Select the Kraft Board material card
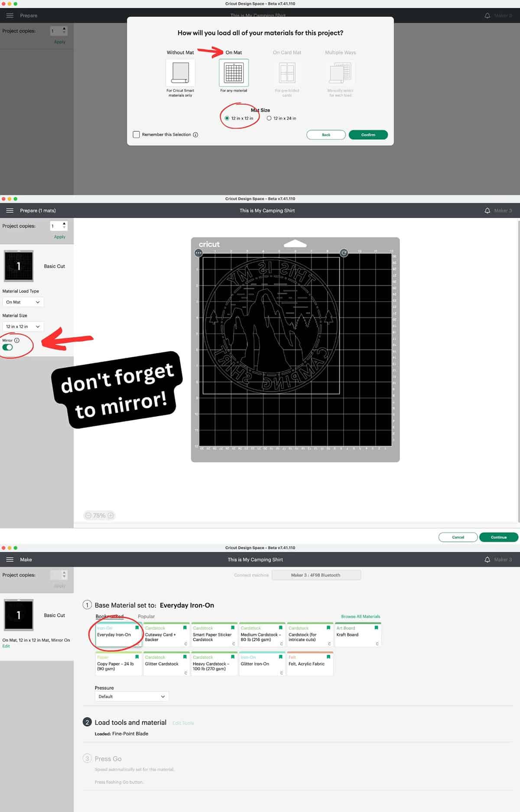 pos(358,635)
